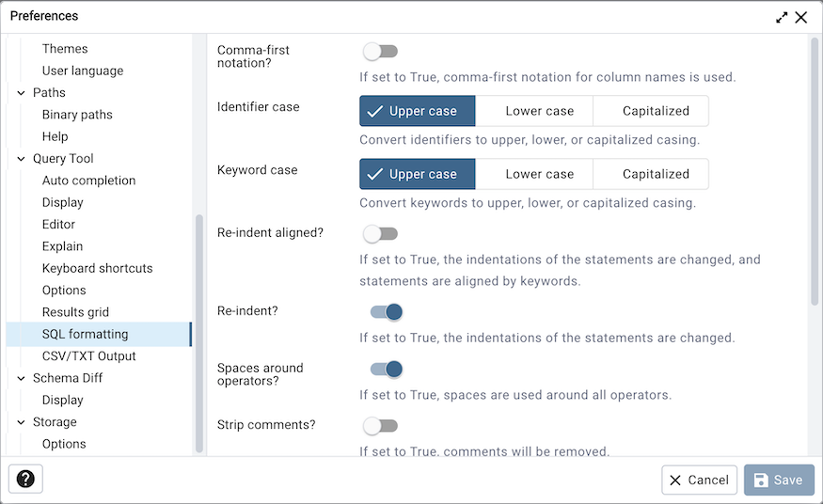Select Results grid in the tree
The width and height of the screenshot is (823, 504).
(75, 312)
